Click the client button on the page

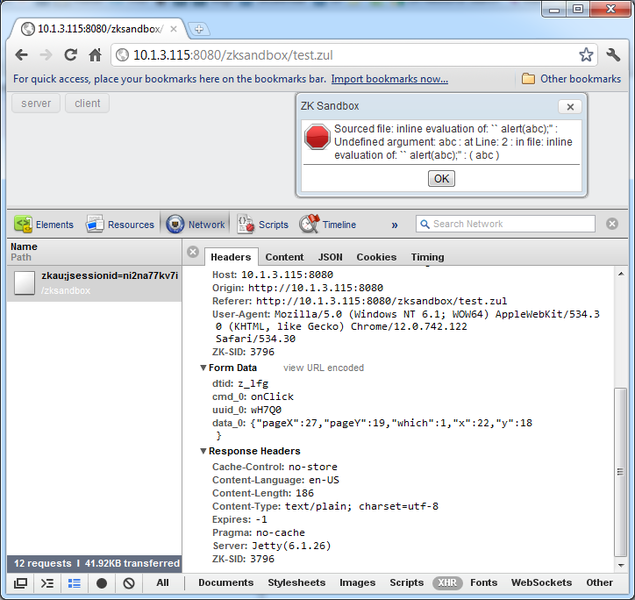[x=87, y=103]
